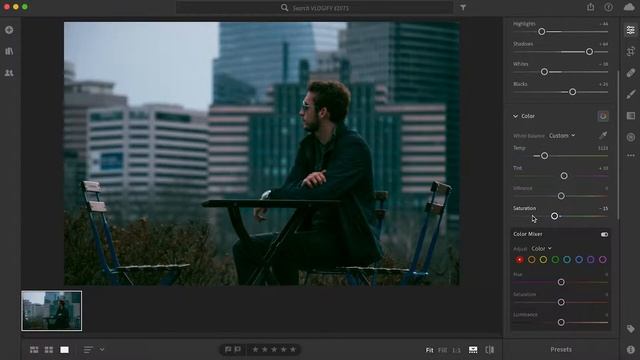Select the orange color mixer circle
Image resolution: width=640 pixels, height=360 pixels.
[x=531, y=260]
